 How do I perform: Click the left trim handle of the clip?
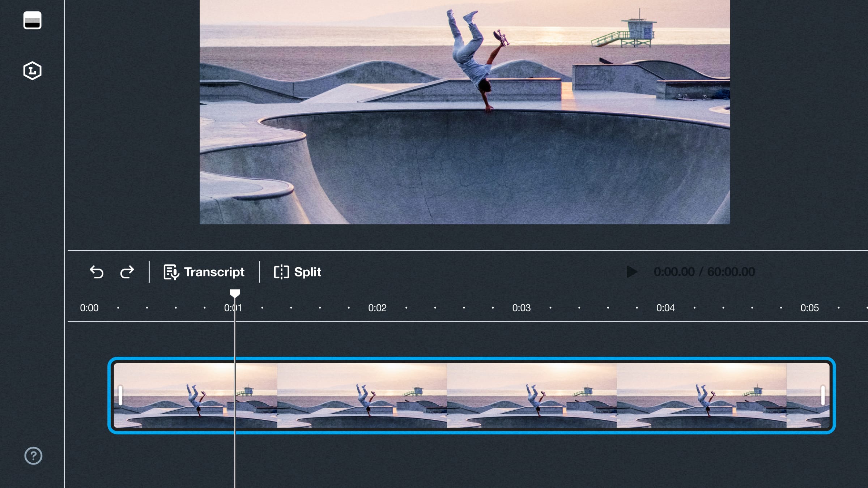[x=120, y=395]
